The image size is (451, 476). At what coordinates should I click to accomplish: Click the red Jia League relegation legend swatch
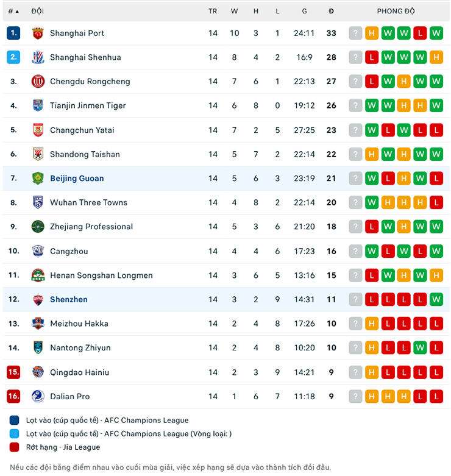[14, 447]
